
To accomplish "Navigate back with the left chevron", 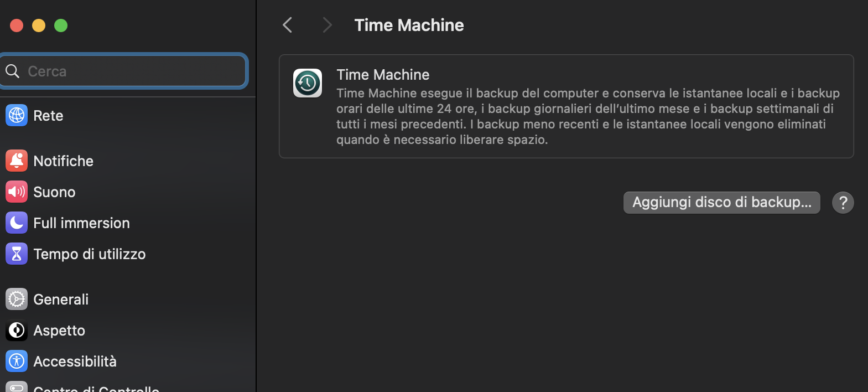I will point(287,24).
